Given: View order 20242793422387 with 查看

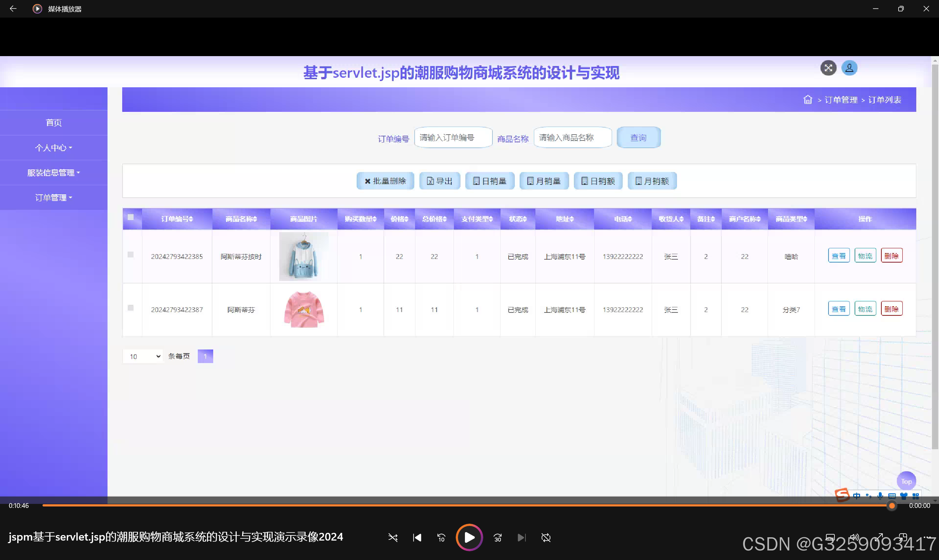Looking at the screenshot, I should pos(838,309).
